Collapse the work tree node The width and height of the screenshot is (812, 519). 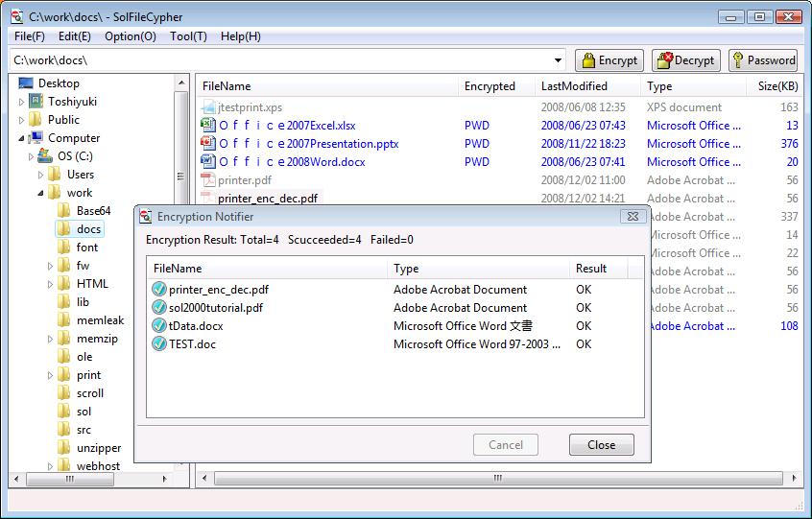(40, 193)
